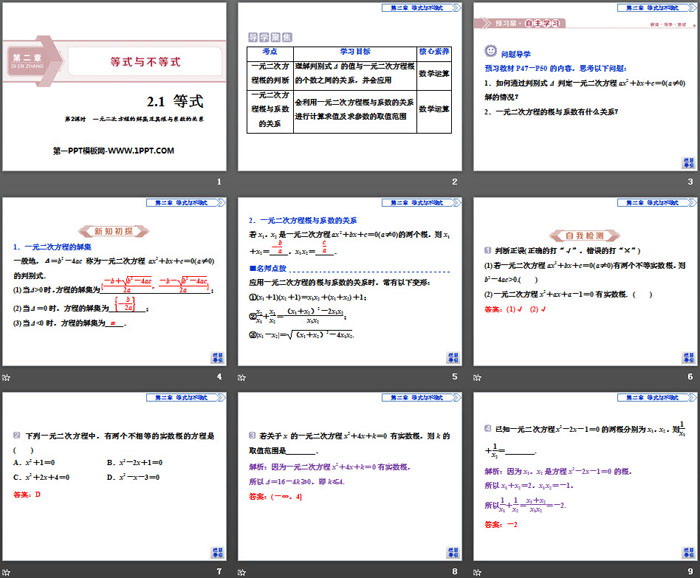Click the 1PPT.COM website text on slide 1
This screenshot has height=578, width=700.
coord(113,151)
